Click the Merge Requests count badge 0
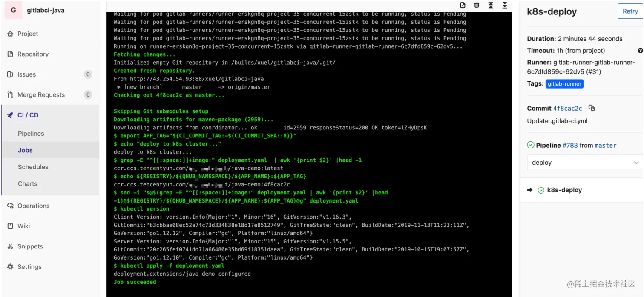The height and width of the screenshot is (297, 644). click(88, 95)
